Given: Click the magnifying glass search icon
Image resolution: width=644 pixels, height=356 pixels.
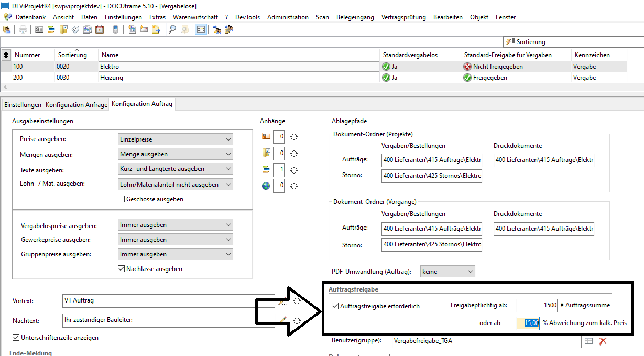Looking at the screenshot, I should pos(172,29).
